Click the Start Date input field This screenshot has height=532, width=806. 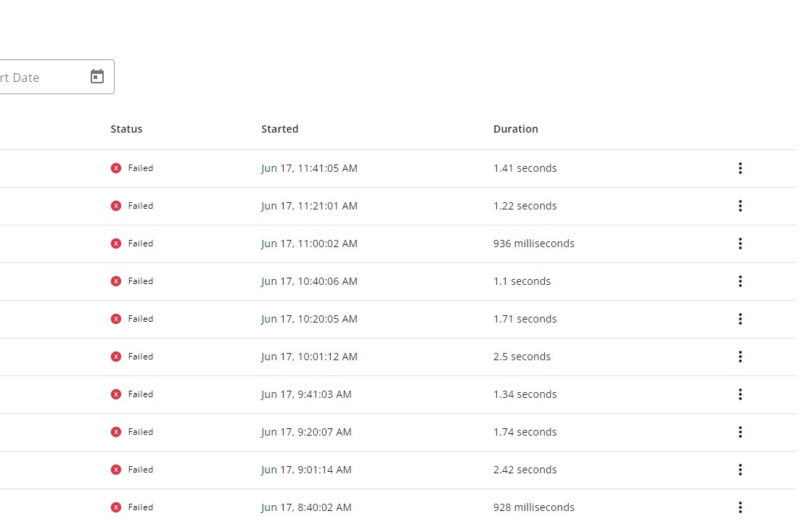(x=57, y=77)
